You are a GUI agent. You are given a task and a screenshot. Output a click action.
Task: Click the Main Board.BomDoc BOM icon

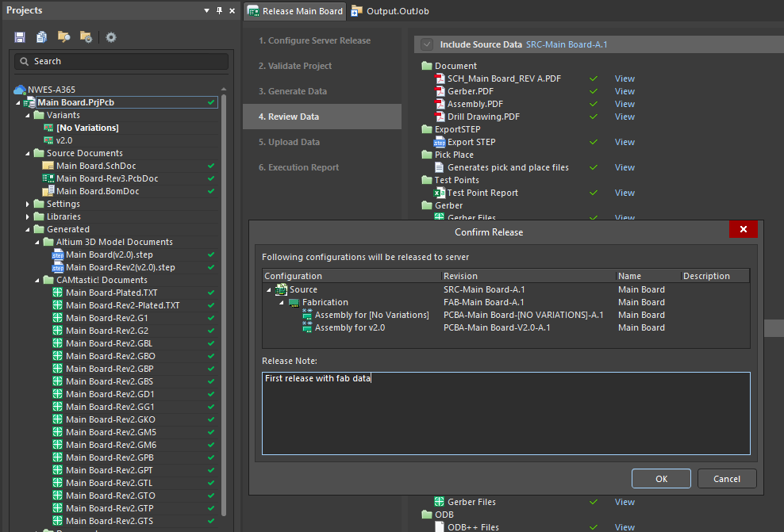coord(48,191)
